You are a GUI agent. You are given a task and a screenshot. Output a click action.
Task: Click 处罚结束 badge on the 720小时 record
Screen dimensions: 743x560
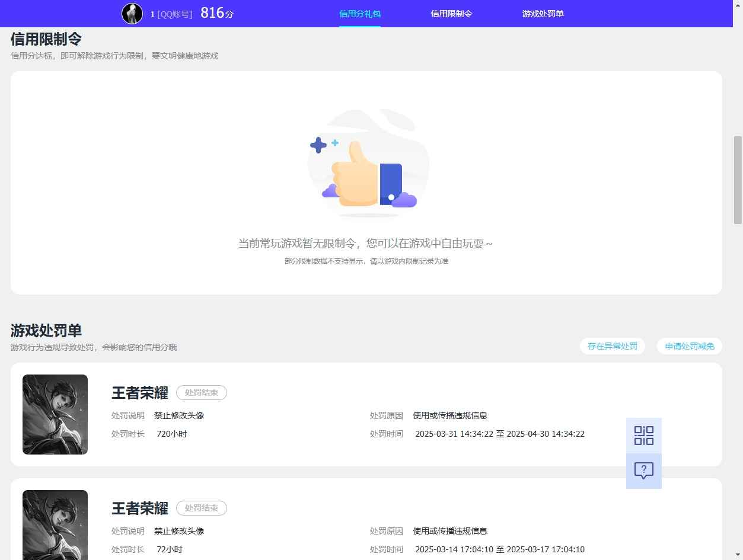[x=202, y=392]
